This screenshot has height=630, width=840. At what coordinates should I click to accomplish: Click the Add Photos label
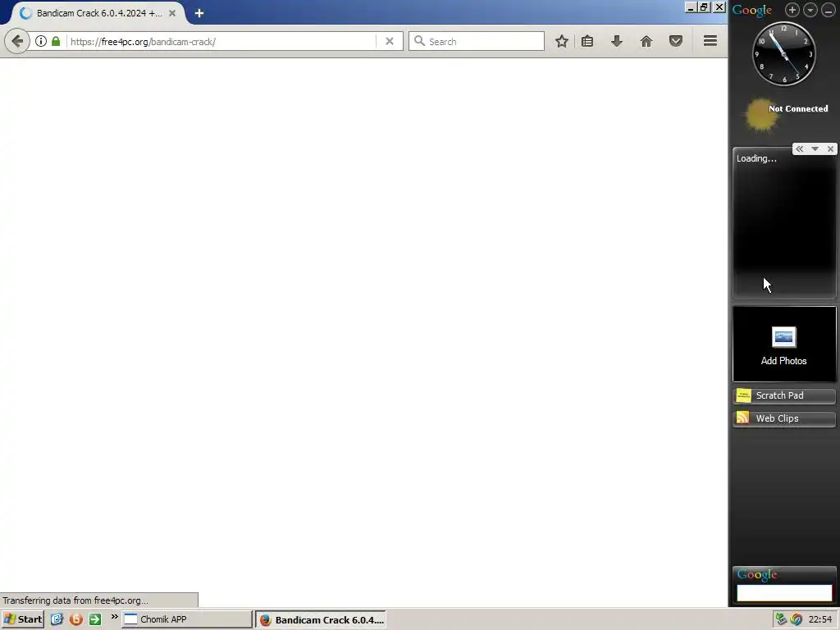[783, 361]
